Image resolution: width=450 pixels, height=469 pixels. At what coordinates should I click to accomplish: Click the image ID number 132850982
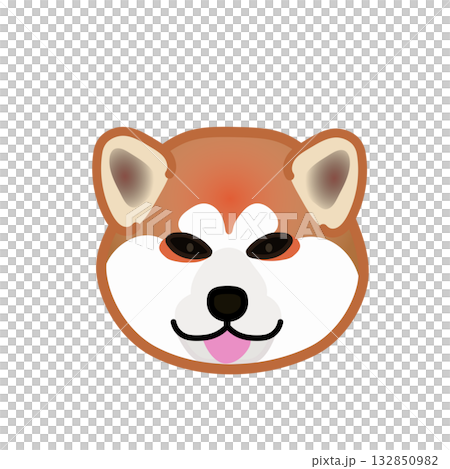(x=404, y=460)
